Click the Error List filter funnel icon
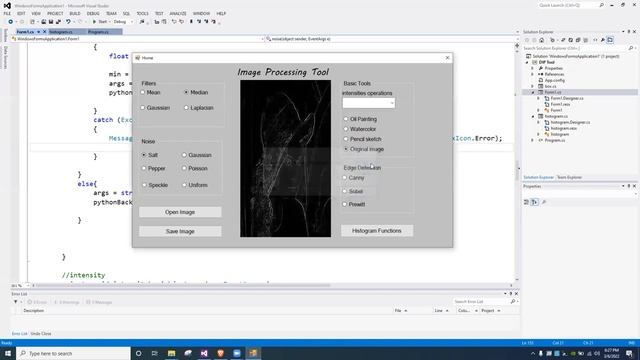 (16, 302)
